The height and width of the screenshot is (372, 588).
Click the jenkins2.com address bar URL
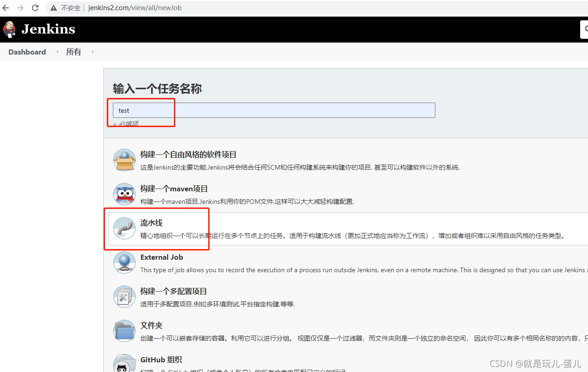pyautogui.click(x=135, y=8)
